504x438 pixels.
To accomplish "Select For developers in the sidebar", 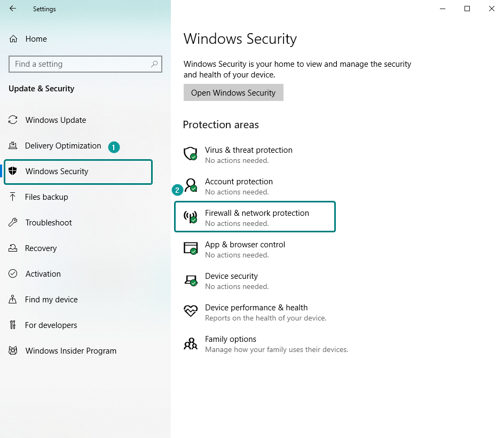I will point(51,325).
